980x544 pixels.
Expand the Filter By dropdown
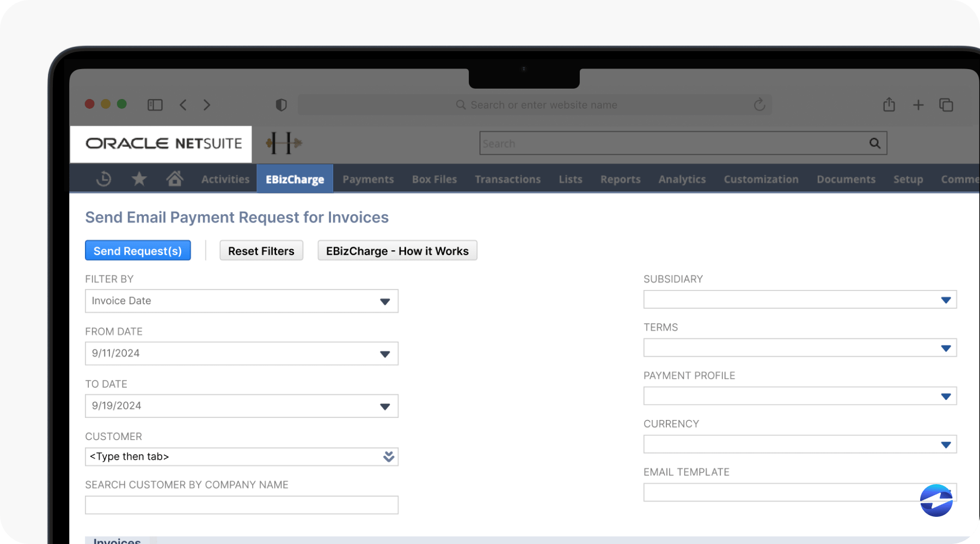pyautogui.click(x=385, y=301)
